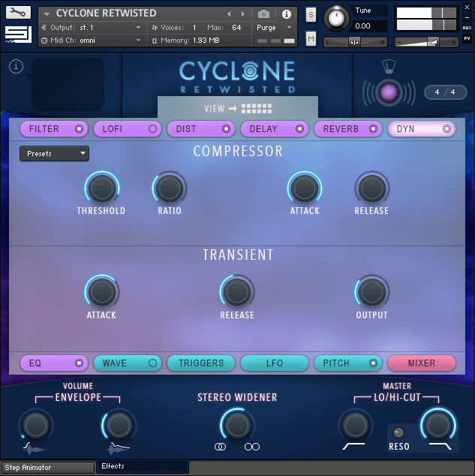Take a snapshot with the camera icon
Image resolution: width=475 pixels, height=476 pixels.
(263, 14)
